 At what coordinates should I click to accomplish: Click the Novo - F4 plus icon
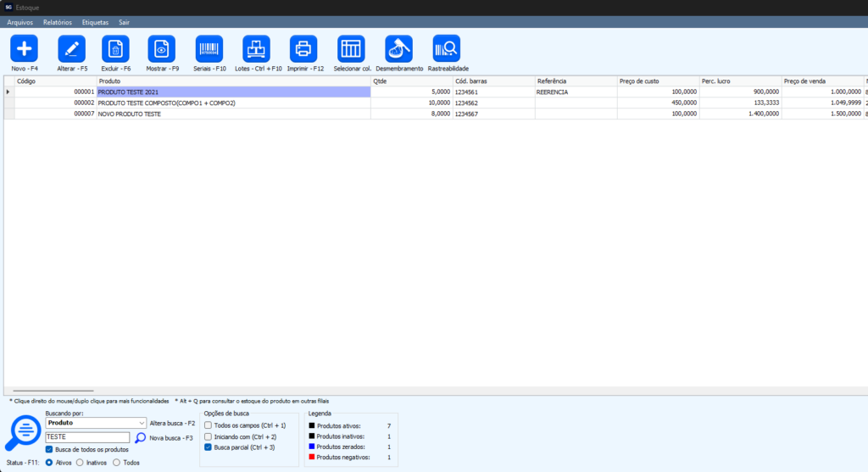click(x=24, y=48)
